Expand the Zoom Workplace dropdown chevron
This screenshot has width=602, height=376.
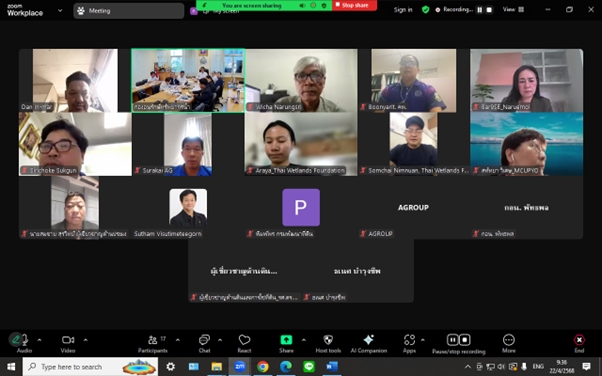(x=60, y=11)
